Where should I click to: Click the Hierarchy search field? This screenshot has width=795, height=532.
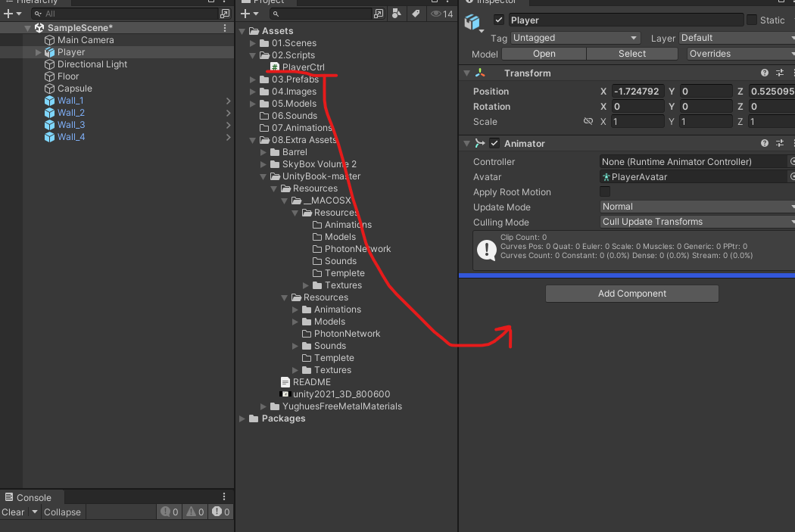click(x=124, y=14)
